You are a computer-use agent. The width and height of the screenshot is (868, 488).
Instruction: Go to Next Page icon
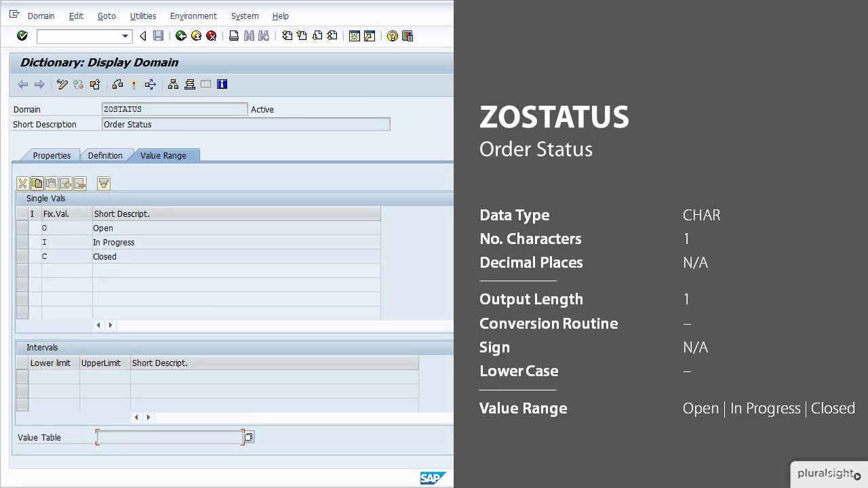[x=317, y=36]
